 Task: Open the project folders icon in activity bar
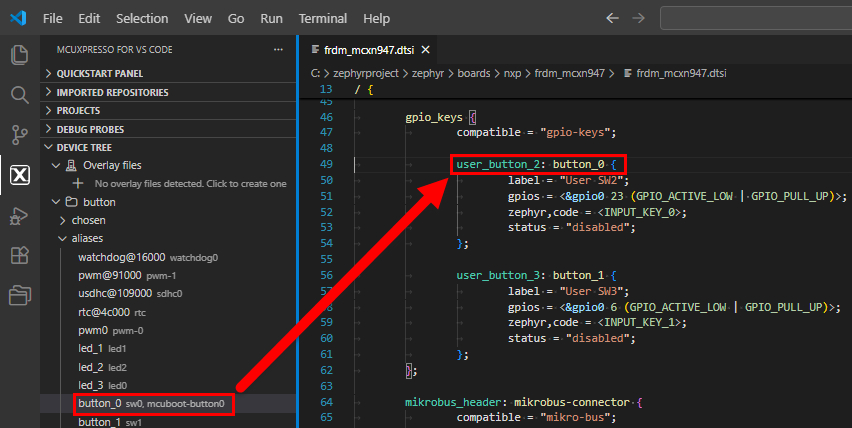click(x=20, y=295)
